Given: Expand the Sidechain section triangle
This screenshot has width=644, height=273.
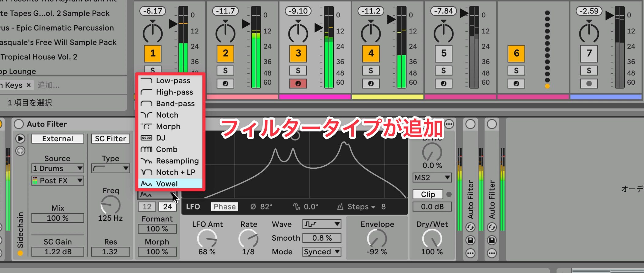Looking at the screenshot, I should [x=20, y=138].
